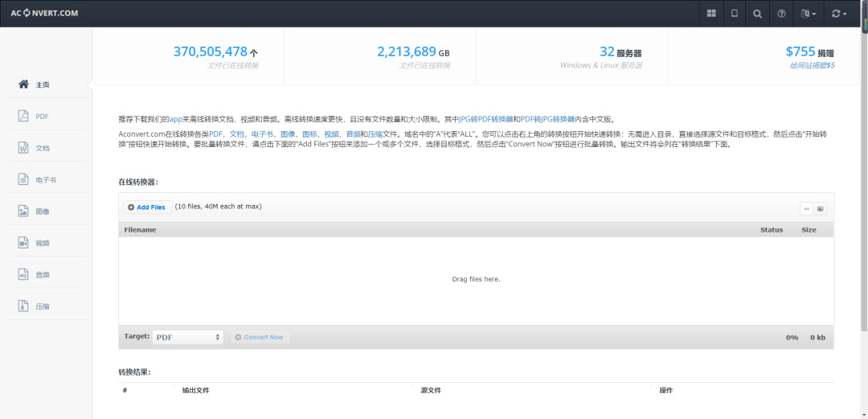Click the Add Files button
Screen dimensions: 868x419
click(147, 207)
